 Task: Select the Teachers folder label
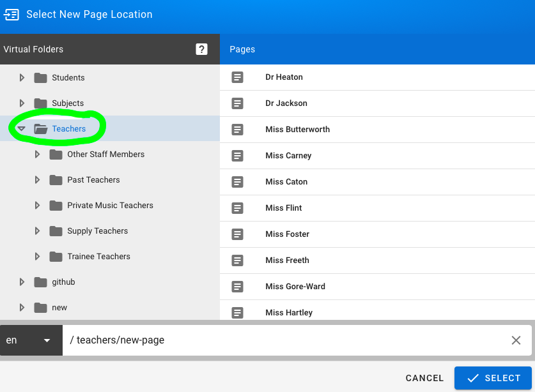click(x=69, y=129)
